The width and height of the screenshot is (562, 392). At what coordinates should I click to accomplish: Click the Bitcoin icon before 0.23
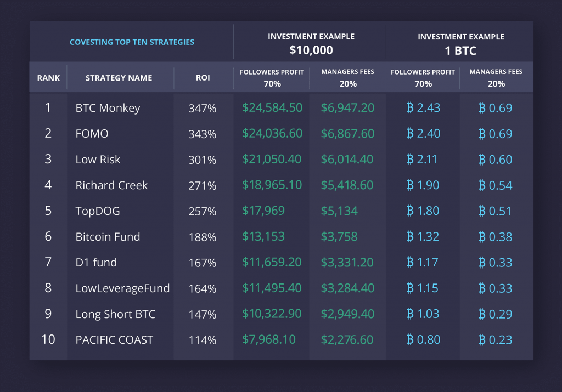pos(482,340)
